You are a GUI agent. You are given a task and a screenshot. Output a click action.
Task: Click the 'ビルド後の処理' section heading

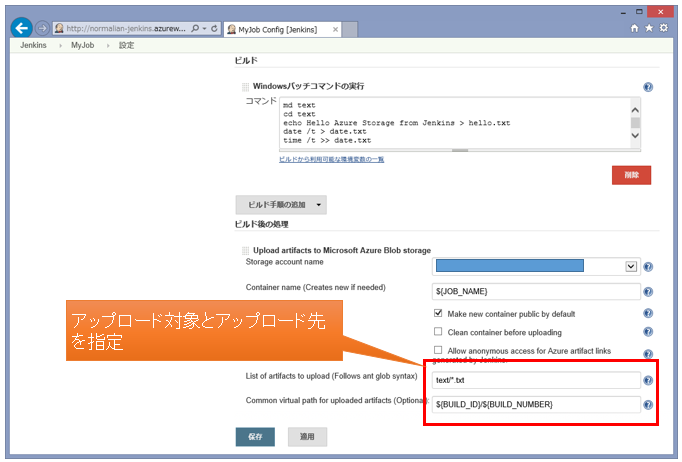(261, 224)
